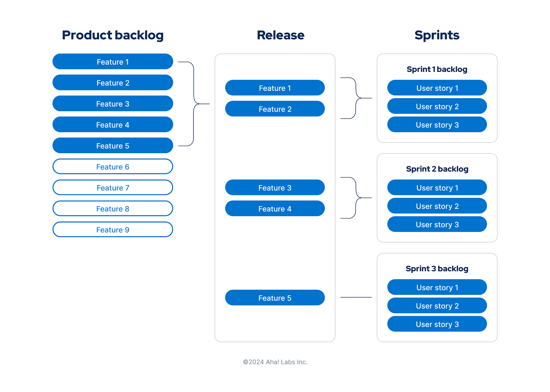Image resolution: width=550 pixels, height=392 pixels.
Task: Click User story 1 in Sprint 3 backlog
Action: 437,287
